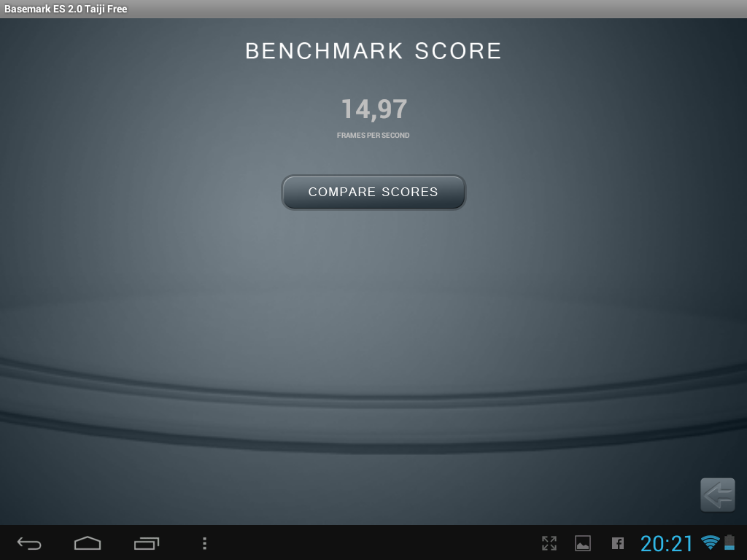Open the Facebook notification icon

pyautogui.click(x=617, y=543)
